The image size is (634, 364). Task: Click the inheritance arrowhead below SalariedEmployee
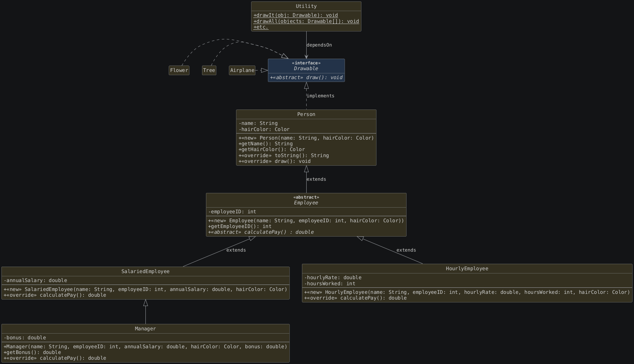pyautogui.click(x=145, y=303)
